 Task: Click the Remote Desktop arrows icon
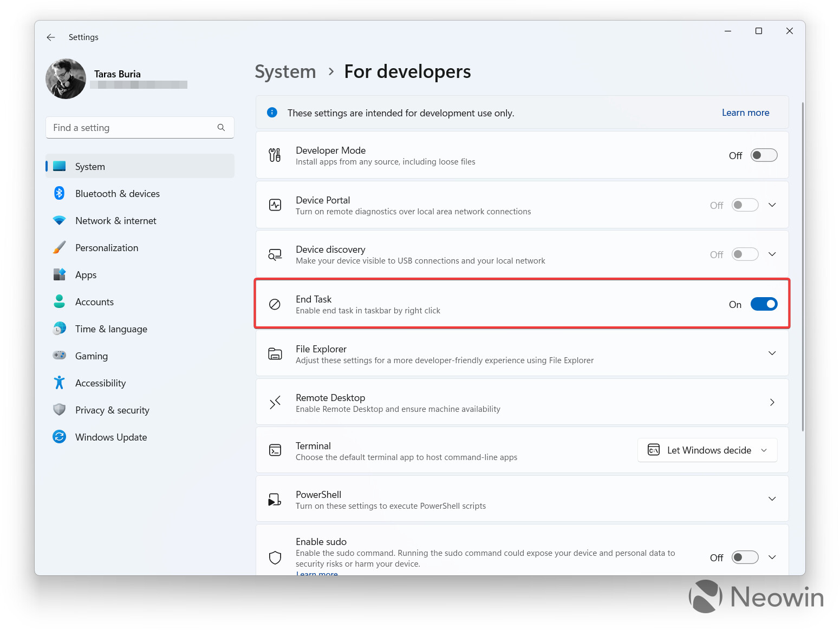tap(275, 402)
